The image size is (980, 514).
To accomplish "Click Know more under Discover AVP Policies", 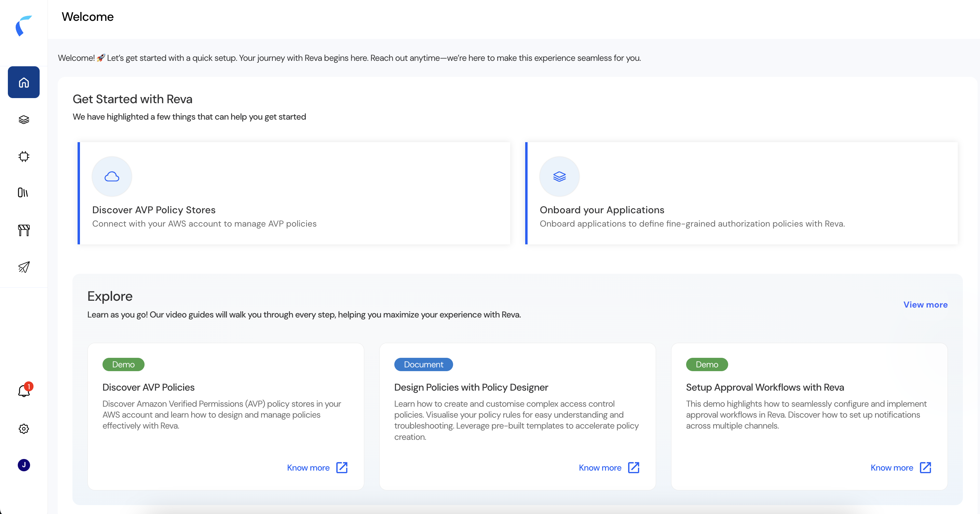I will 308,468.
